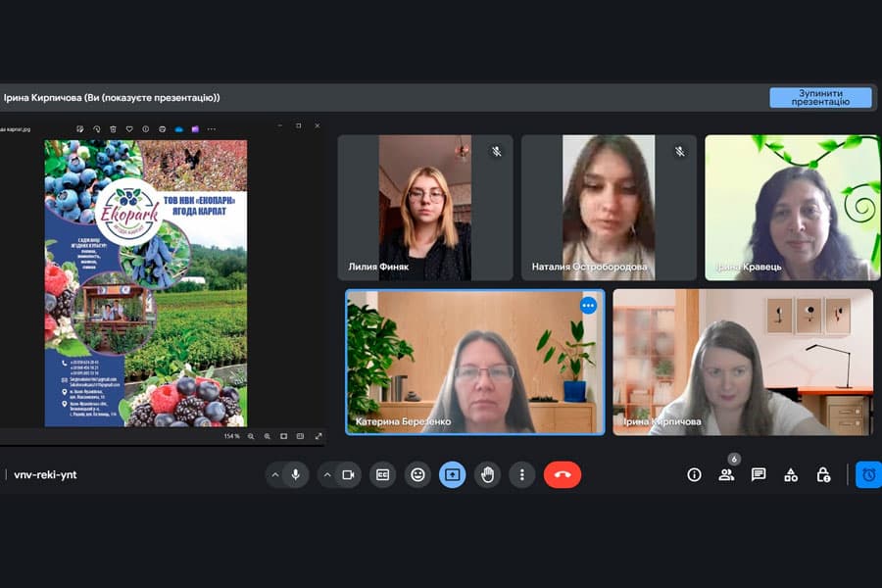The image size is (882, 588).
Task: Click the edit image icon in photo viewer
Action: coord(80,129)
